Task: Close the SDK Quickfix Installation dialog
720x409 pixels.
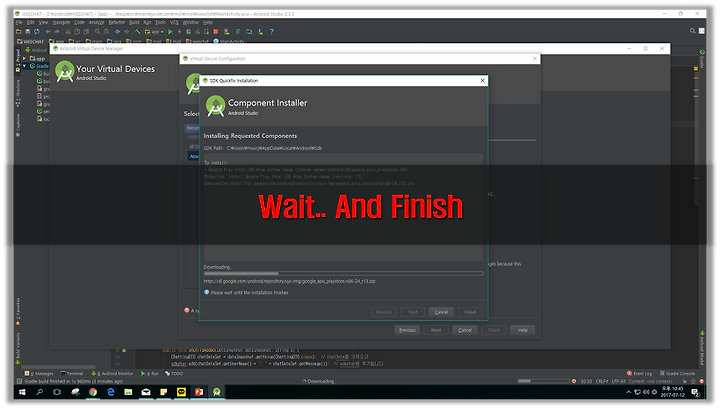Action: [x=483, y=80]
